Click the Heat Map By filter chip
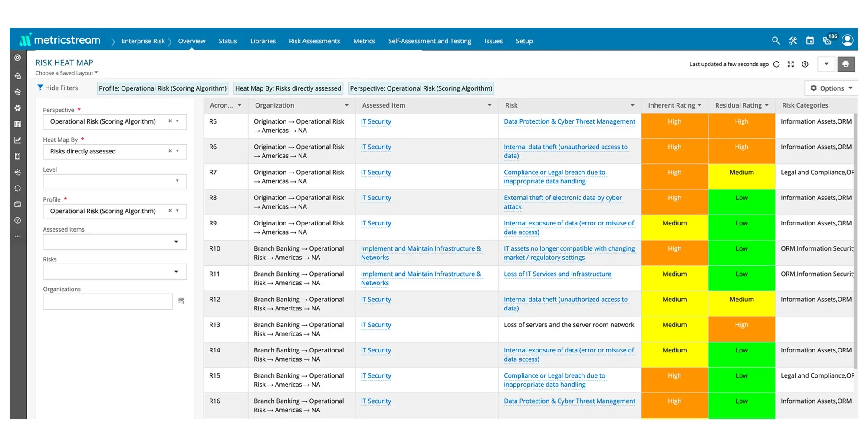 click(288, 88)
